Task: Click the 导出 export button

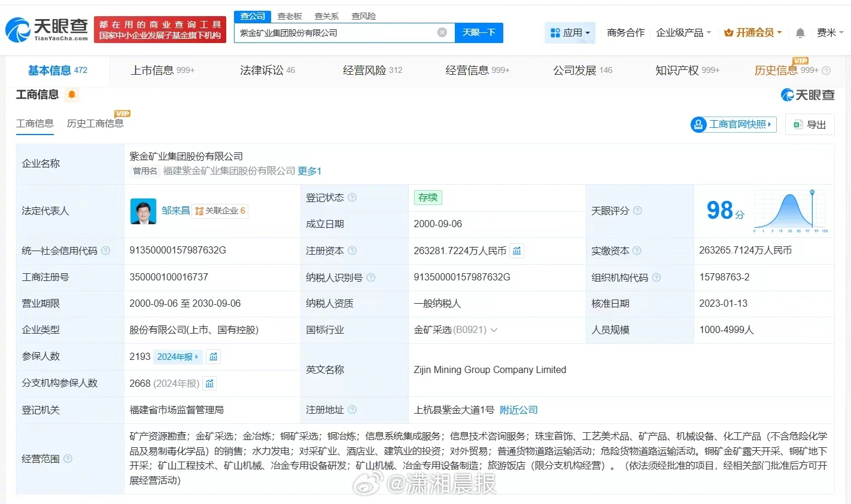Action: pos(810,124)
